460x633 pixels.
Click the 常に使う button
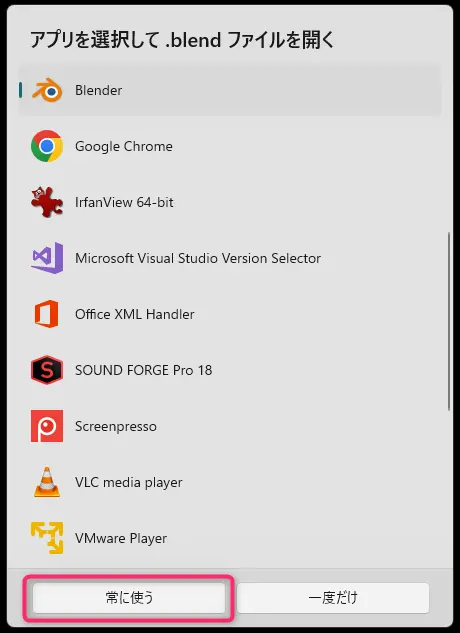click(129, 597)
